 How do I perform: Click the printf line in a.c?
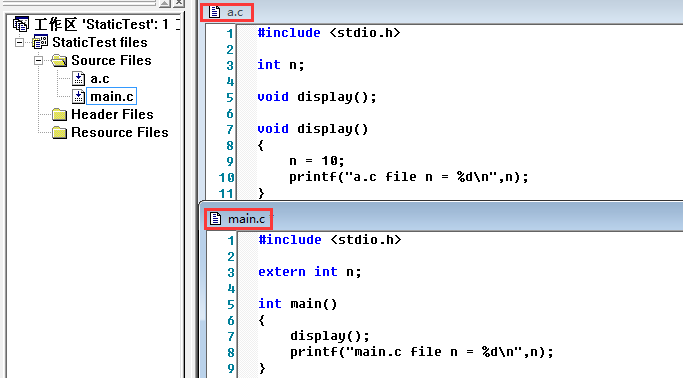[409, 177]
